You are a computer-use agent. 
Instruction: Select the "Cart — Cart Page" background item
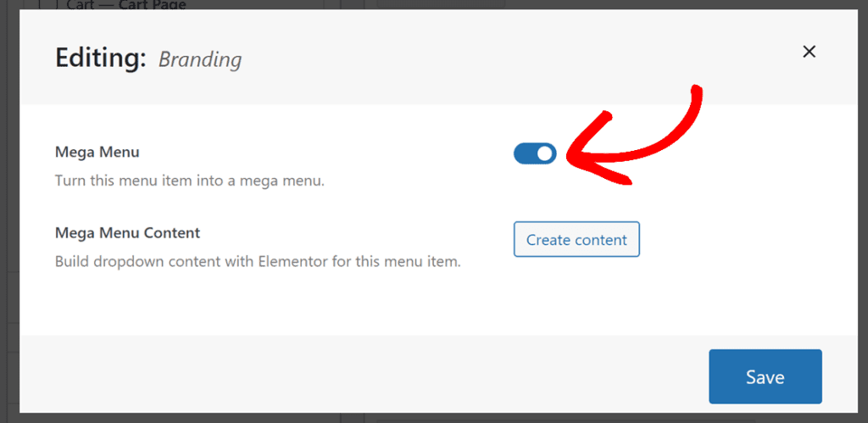click(125, 5)
